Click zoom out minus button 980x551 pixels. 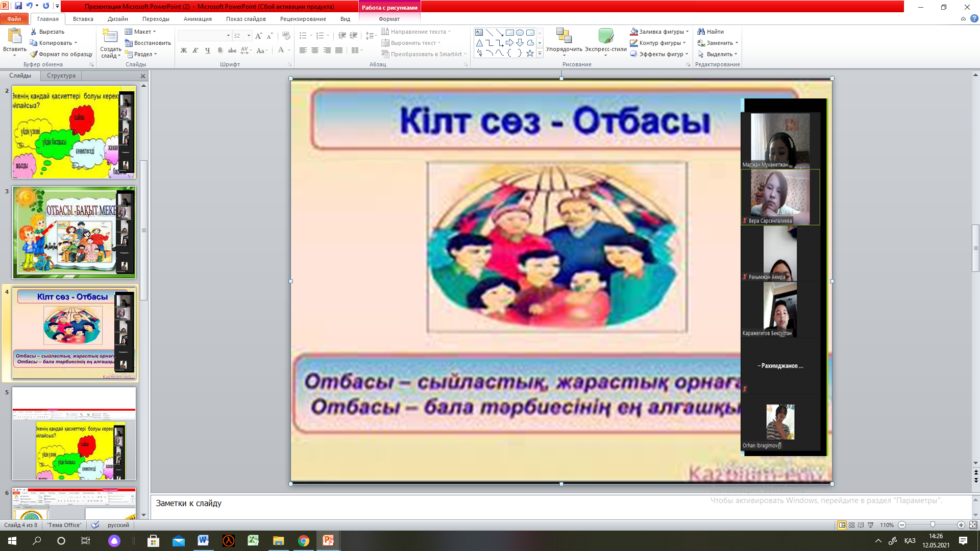tap(902, 525)
